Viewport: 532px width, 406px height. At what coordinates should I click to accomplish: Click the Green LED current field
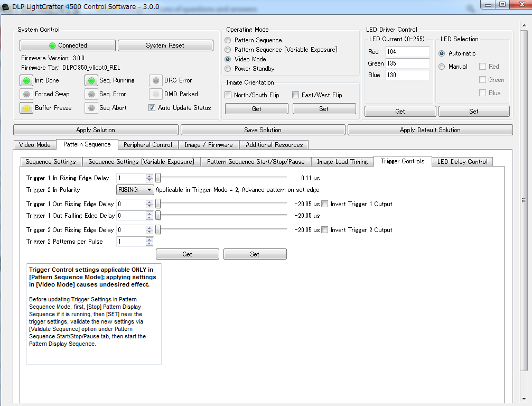pyautogui.click(x=407, y=63)
